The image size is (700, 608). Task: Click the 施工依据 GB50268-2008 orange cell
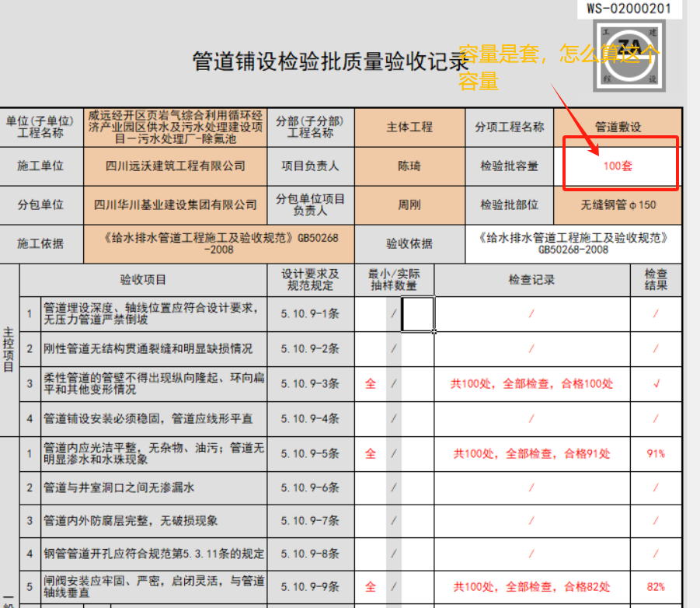(219, 244)
